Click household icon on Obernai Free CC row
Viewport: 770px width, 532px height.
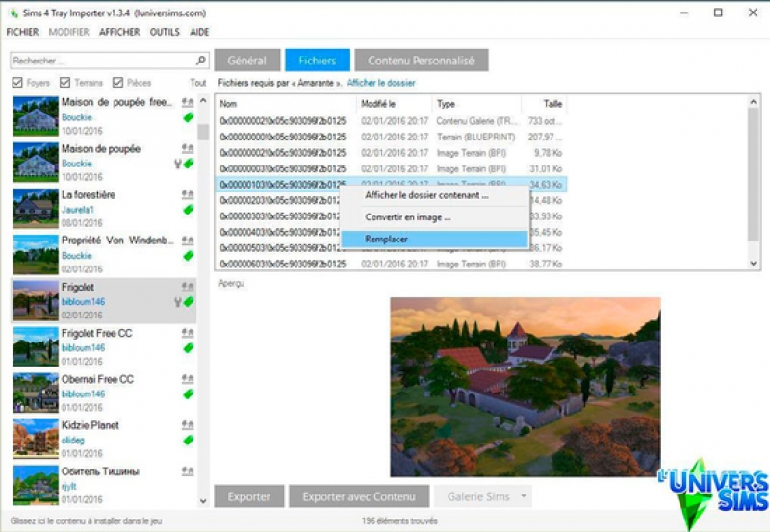point(188,379)
